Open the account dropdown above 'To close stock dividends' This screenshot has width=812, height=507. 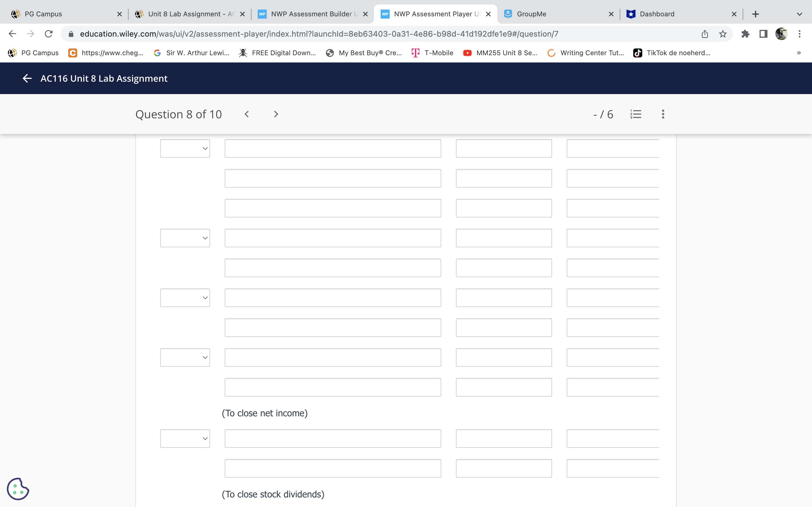coord(185,438)
